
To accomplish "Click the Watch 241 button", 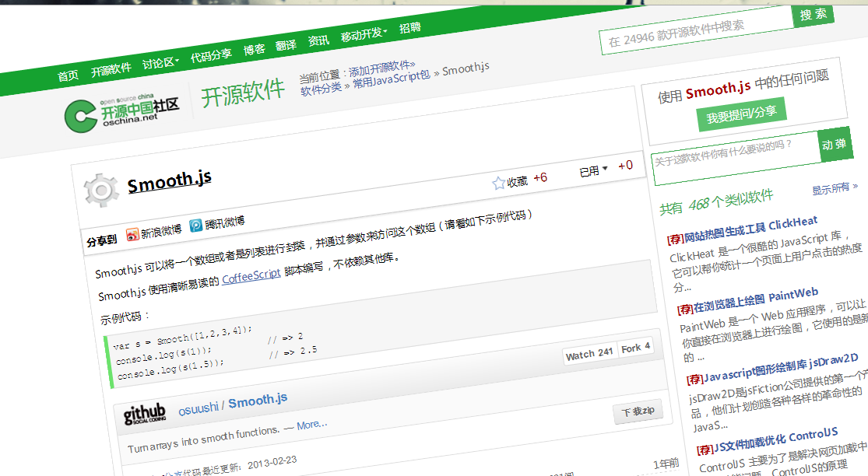I will click(589, 354).
